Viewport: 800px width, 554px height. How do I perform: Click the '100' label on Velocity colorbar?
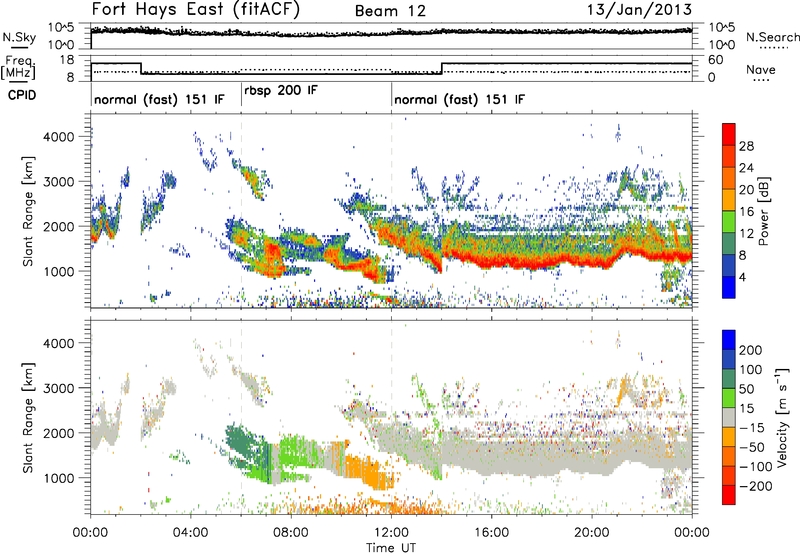coord(751,370)
